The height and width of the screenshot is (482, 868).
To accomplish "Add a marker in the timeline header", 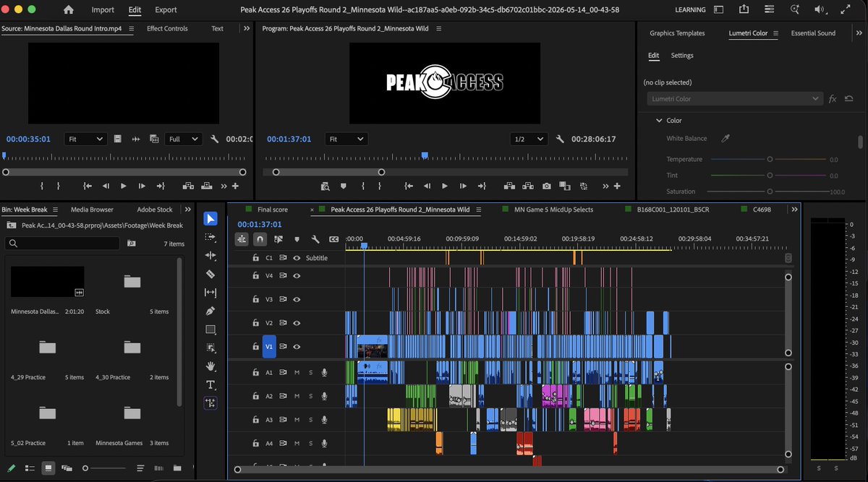I will (297, 238).
